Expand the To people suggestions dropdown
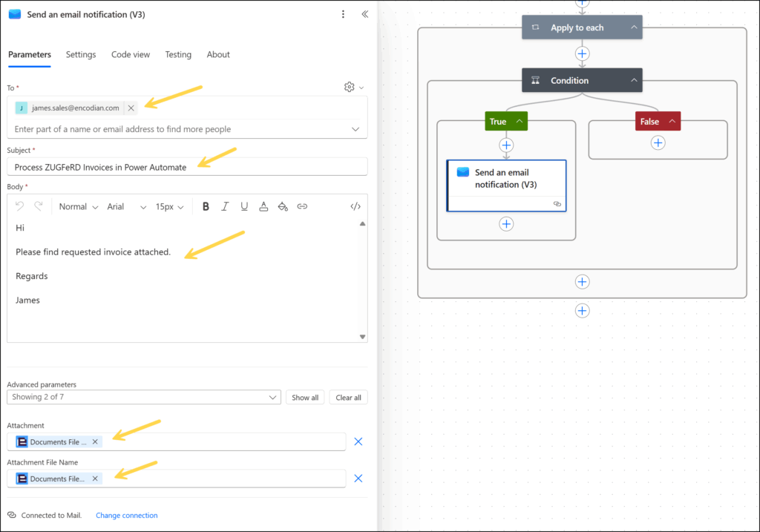Screen dimensions: 760x532 [356, 129]
